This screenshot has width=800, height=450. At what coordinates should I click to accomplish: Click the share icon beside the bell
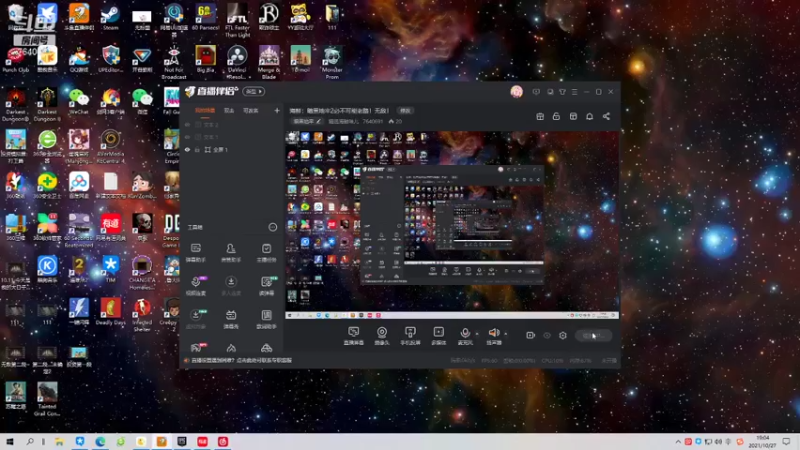tap(606, 117)
